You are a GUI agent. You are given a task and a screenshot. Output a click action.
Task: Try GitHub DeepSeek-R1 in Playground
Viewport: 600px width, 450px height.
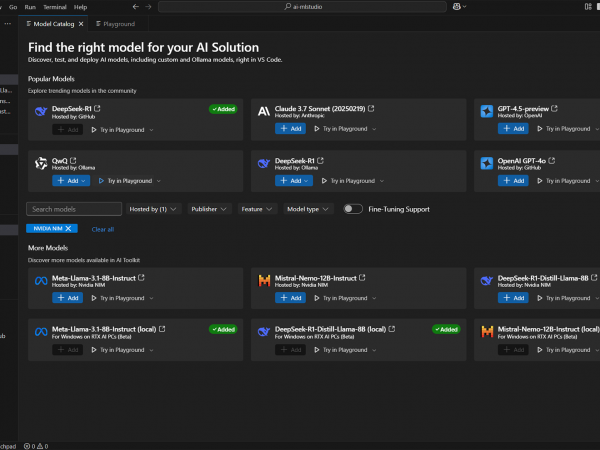tap(118, 130)
